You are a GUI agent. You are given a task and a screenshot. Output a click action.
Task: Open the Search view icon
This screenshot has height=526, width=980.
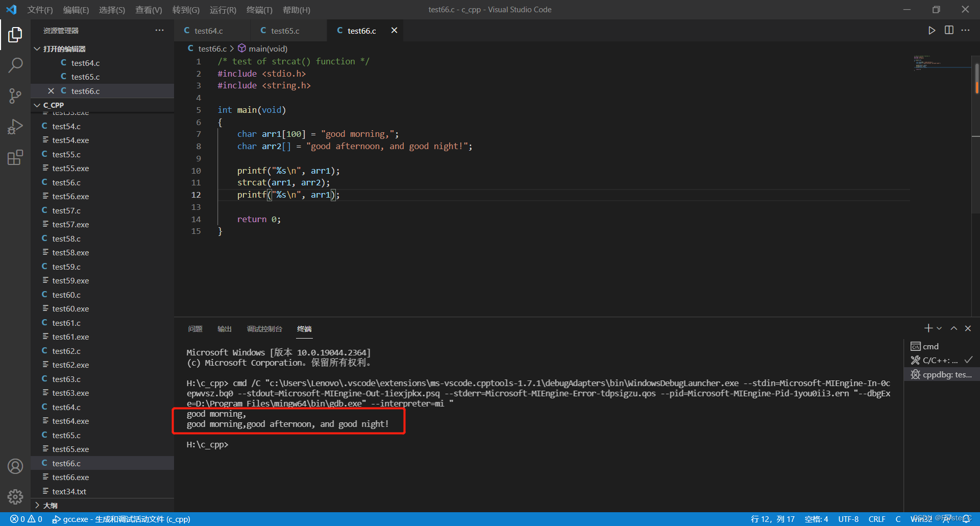[x=15, y=65]
